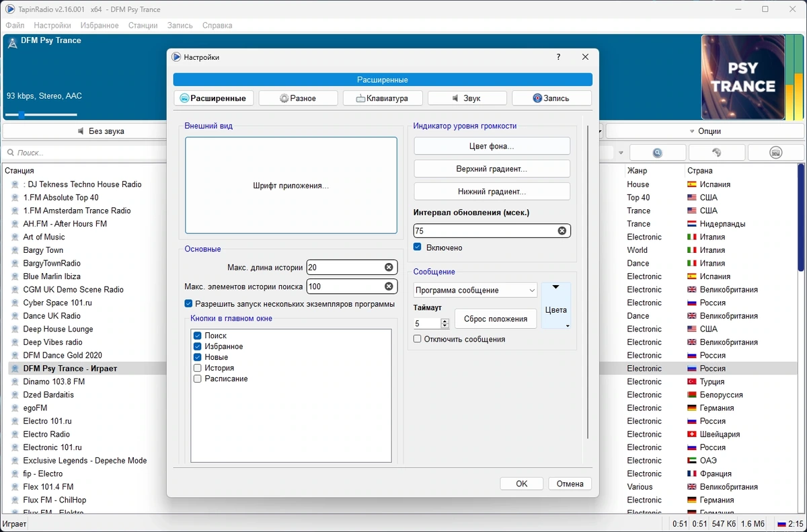
Task: Clear the Макс. длина истории field
Action: pyautogui.click(x=389, y=267)
